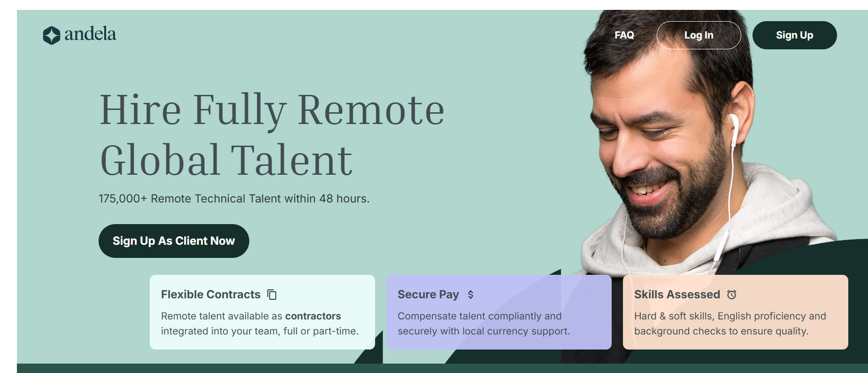The height and width of the screenshot is (373, 868).
Task: Click the alarm clock icon beside Skills Assessed
Action: 731,295
